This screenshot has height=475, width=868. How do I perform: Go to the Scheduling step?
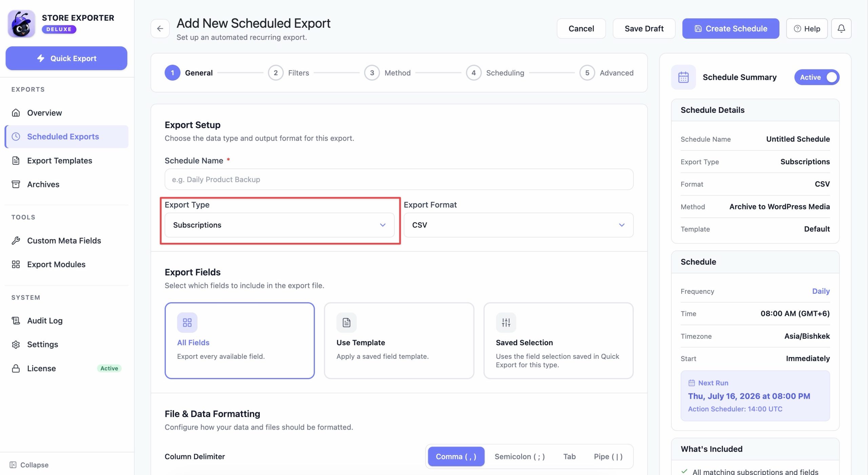(495, 73)
